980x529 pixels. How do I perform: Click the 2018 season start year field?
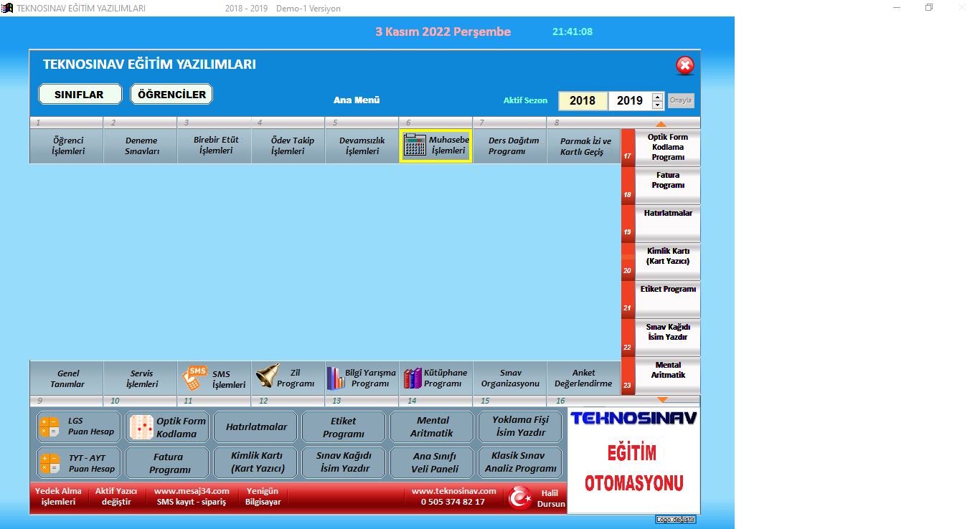pos(583,100)
